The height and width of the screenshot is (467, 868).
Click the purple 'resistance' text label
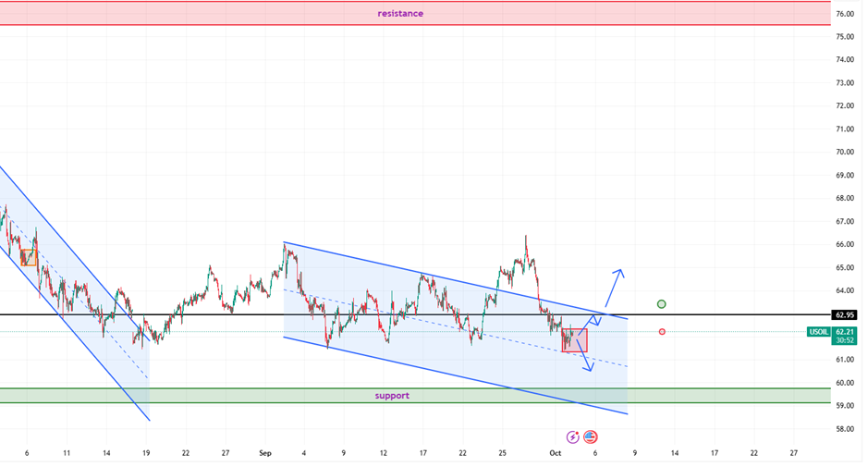[x=400, y=13]
